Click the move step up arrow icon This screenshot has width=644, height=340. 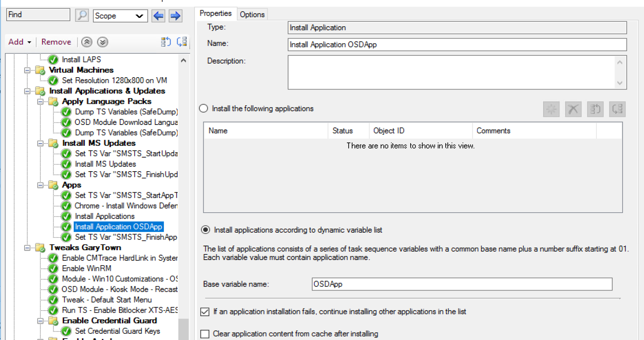tap(87, 42)
